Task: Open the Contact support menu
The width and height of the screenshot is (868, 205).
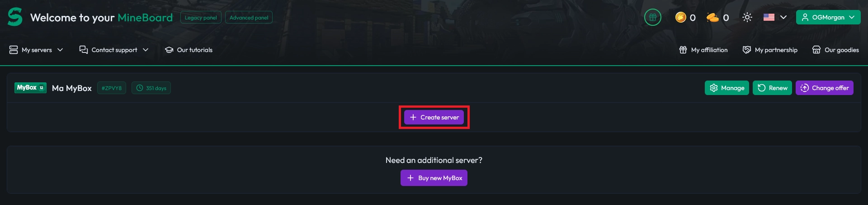Action: pos(114,50)
